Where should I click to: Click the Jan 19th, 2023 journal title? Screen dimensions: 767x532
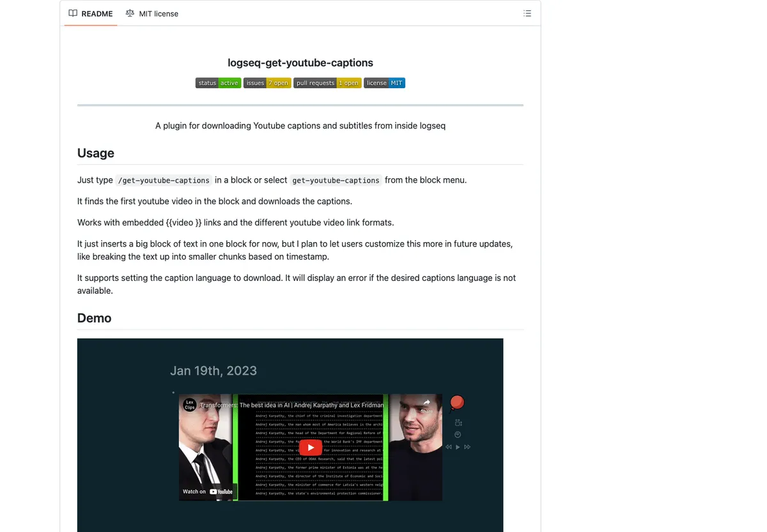coord(213,370)
